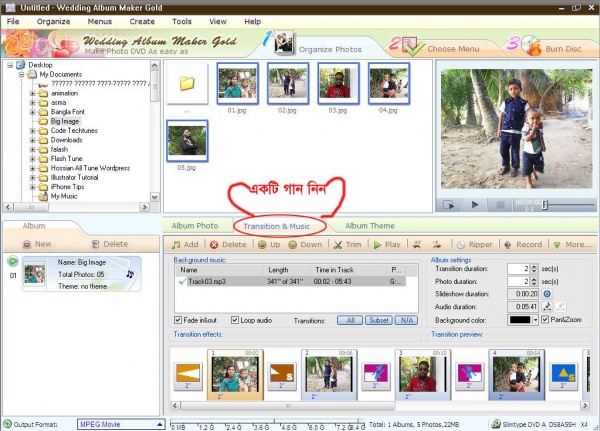
Task: Click the black Background color swatch
Action: [x=520, y=320]
